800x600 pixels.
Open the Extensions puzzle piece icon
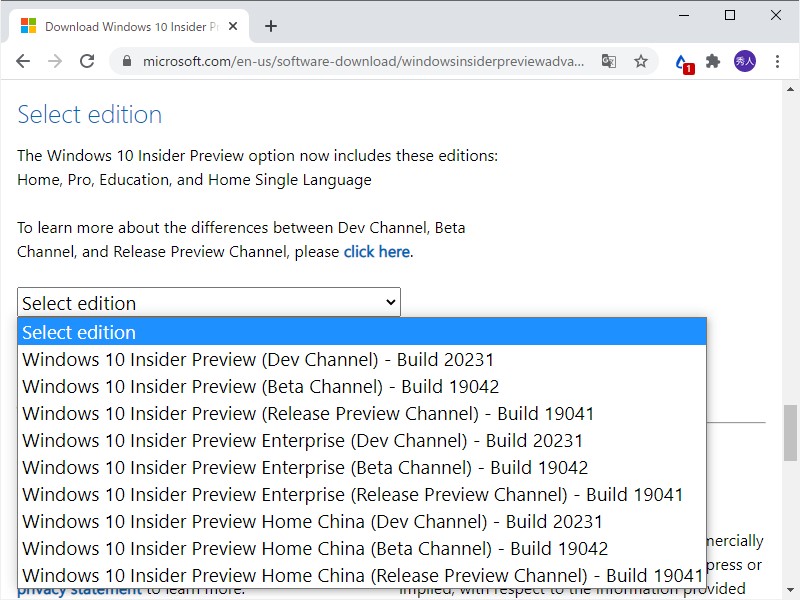tap(712, 61)
